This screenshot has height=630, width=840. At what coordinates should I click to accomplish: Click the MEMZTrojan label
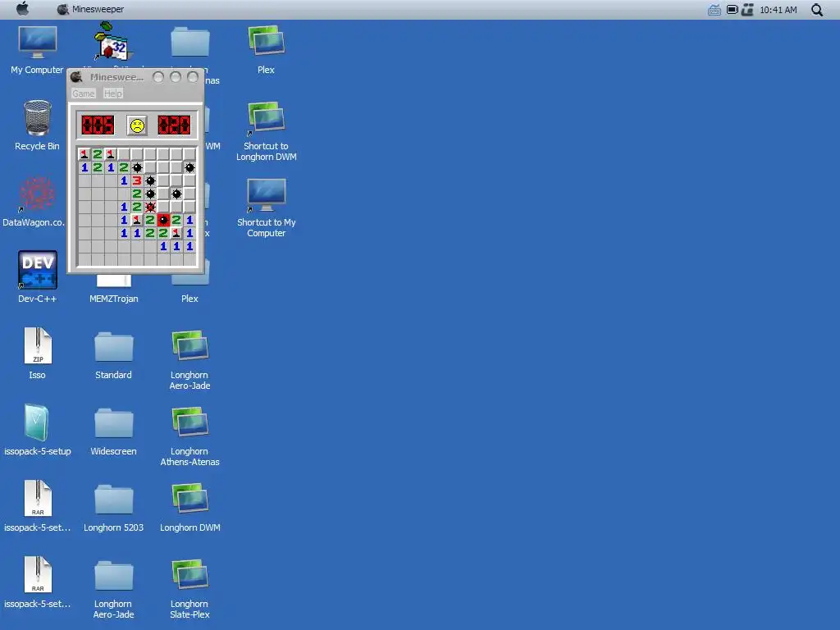113,299
